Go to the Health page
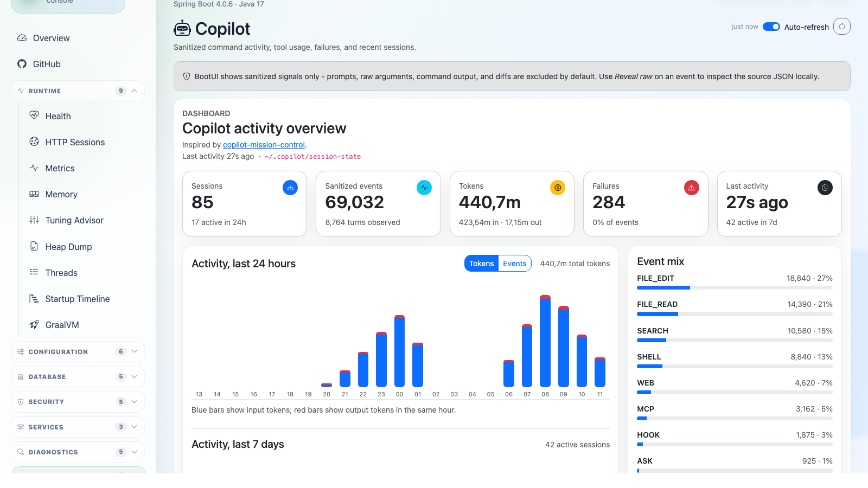The height and width of the screenshot is (488, 868). coord(84,116)
